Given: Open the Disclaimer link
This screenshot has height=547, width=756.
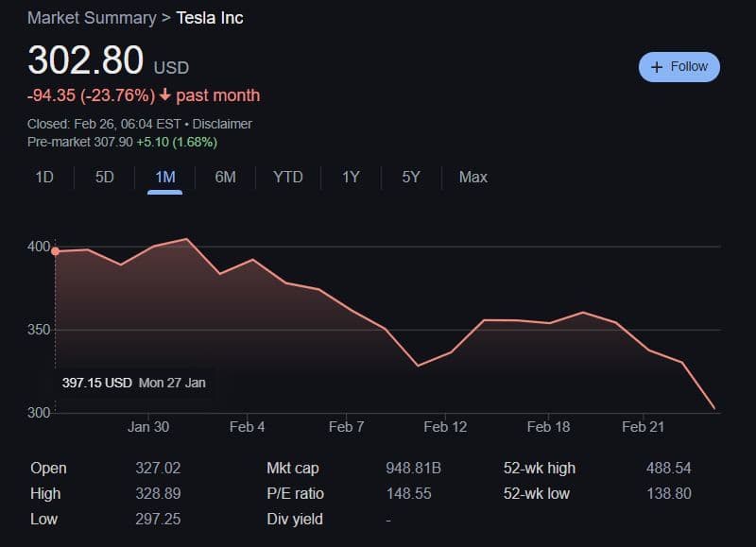Looking at the screenshot, I should (x=222, y=124).
